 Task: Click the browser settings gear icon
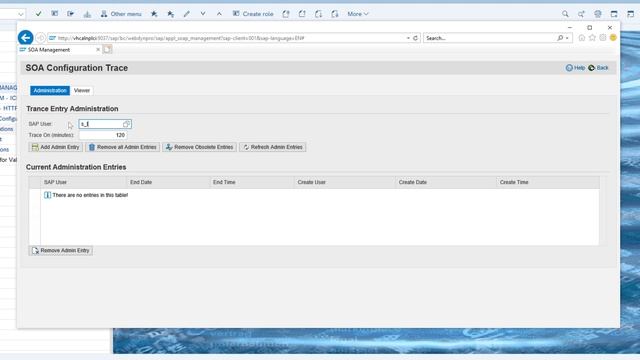click(603, 38)
